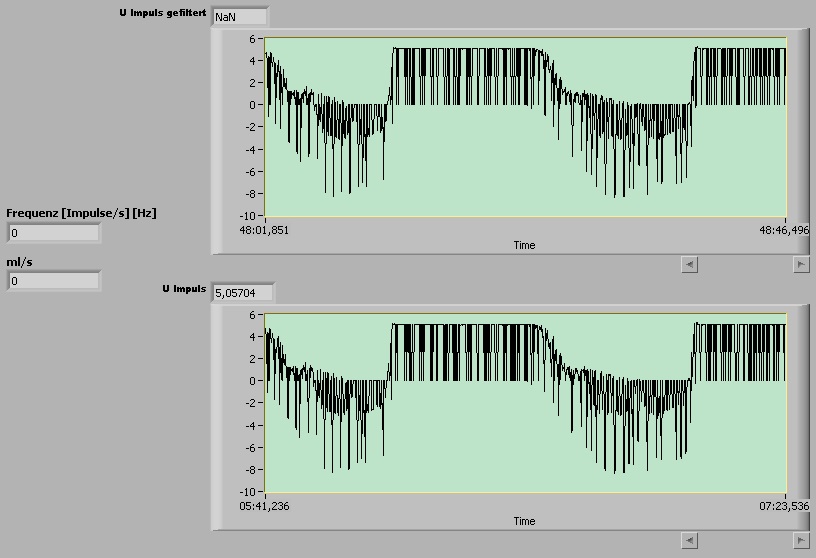The image size is (816, 558).
Task: Click the bottom chart end time 07:23,536
Action: [x=784, y=506]
